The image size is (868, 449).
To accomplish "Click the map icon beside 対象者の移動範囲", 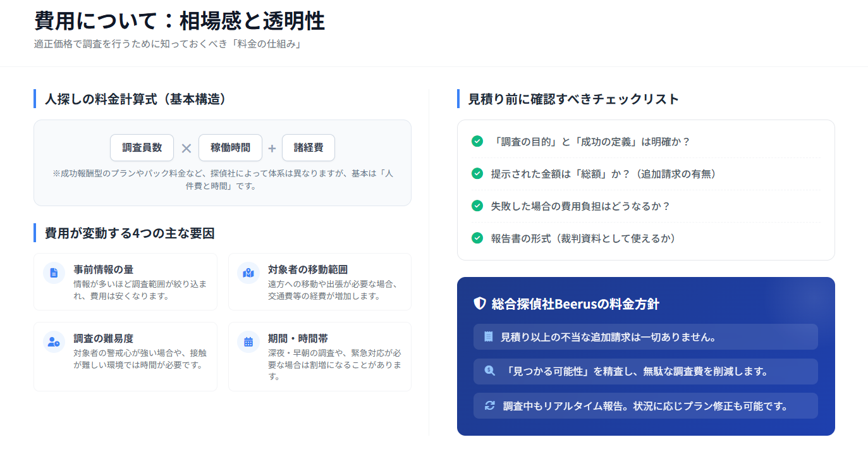I will [248, 273].
